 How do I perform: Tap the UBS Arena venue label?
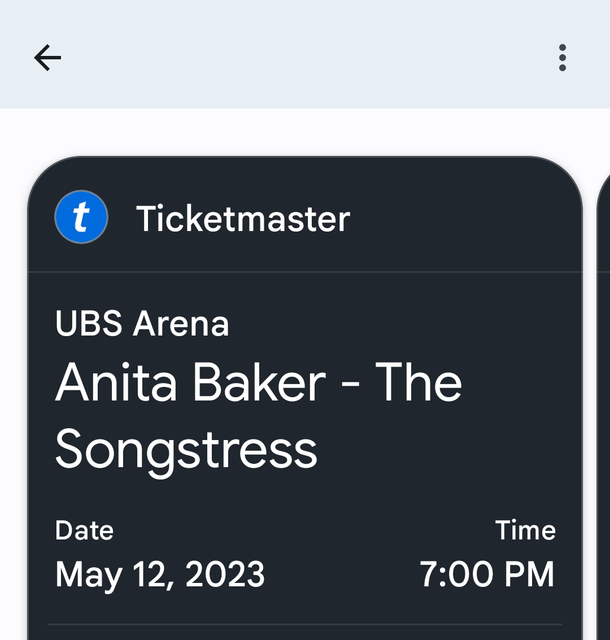coord(142,324)
